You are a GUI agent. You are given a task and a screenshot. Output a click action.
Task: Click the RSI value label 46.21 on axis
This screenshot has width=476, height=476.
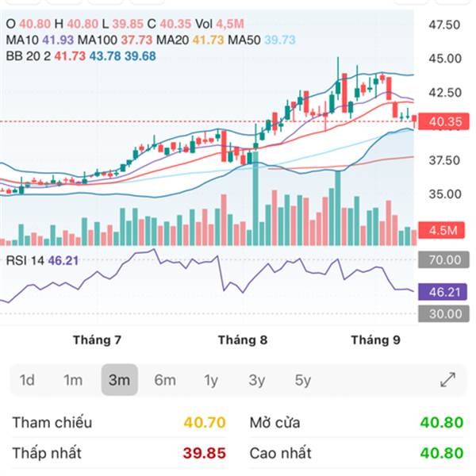point(443,292)
